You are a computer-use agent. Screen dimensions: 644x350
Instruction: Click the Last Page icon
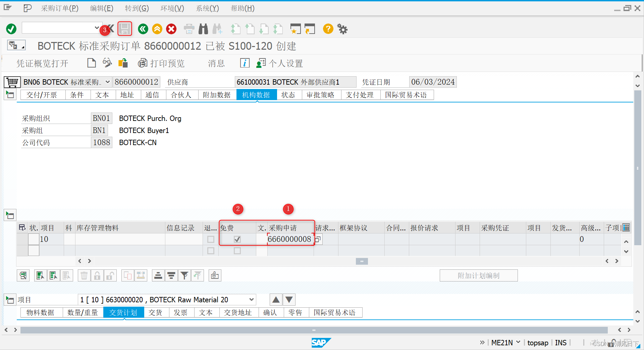278,29
